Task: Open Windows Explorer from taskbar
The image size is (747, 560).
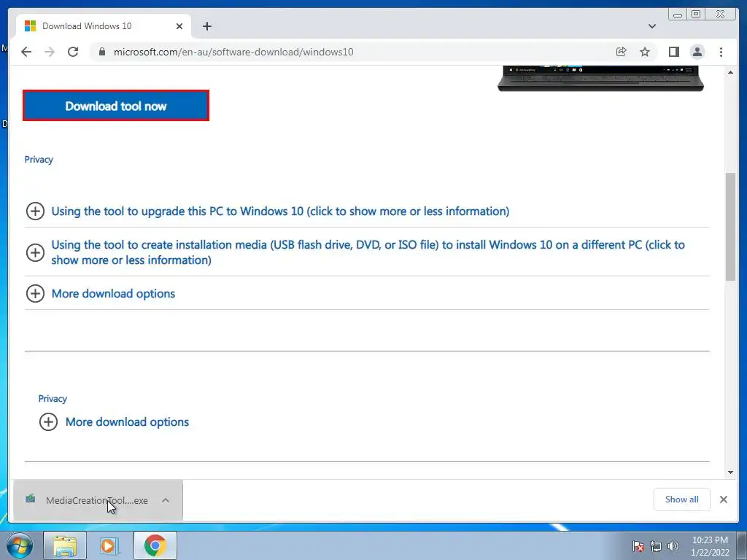Action: pyautogui.click(x=65, y=545)
